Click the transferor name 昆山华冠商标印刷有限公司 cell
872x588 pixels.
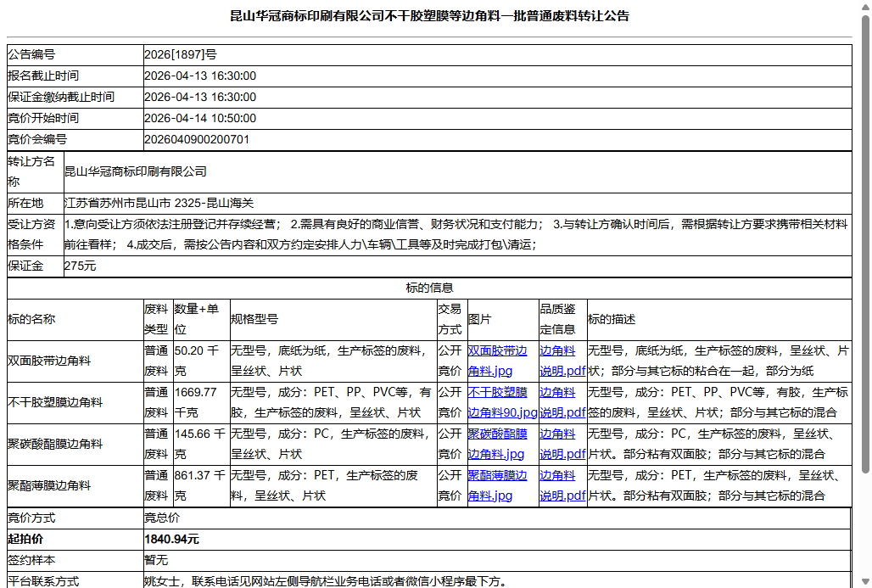pos(458,171)
